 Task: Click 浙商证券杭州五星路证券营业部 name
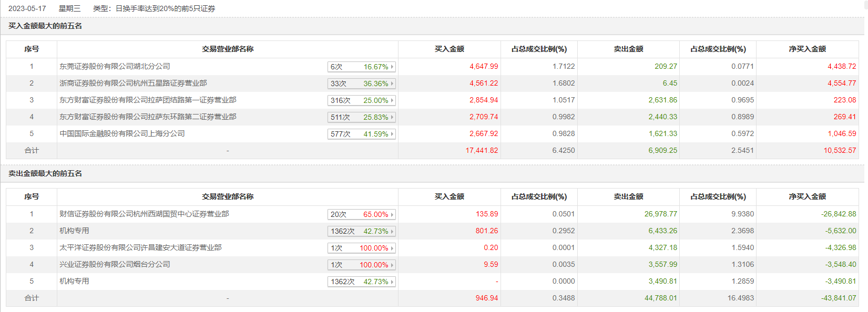click(x=133, y=83)
